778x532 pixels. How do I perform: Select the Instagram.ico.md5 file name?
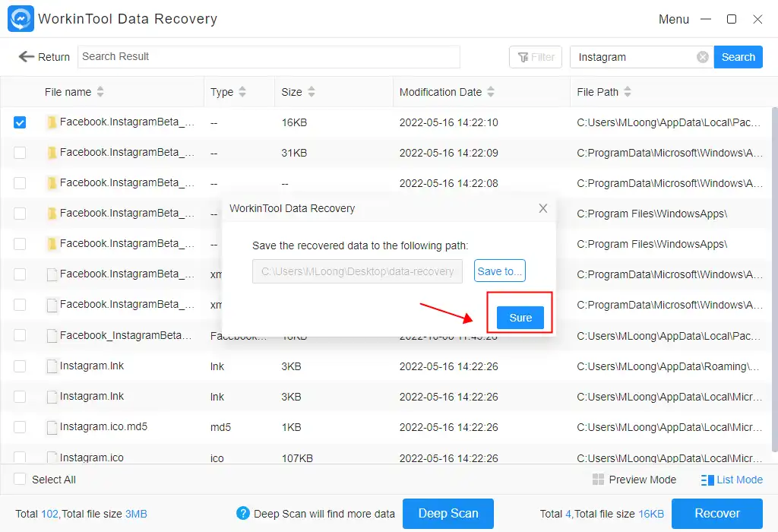103,427
